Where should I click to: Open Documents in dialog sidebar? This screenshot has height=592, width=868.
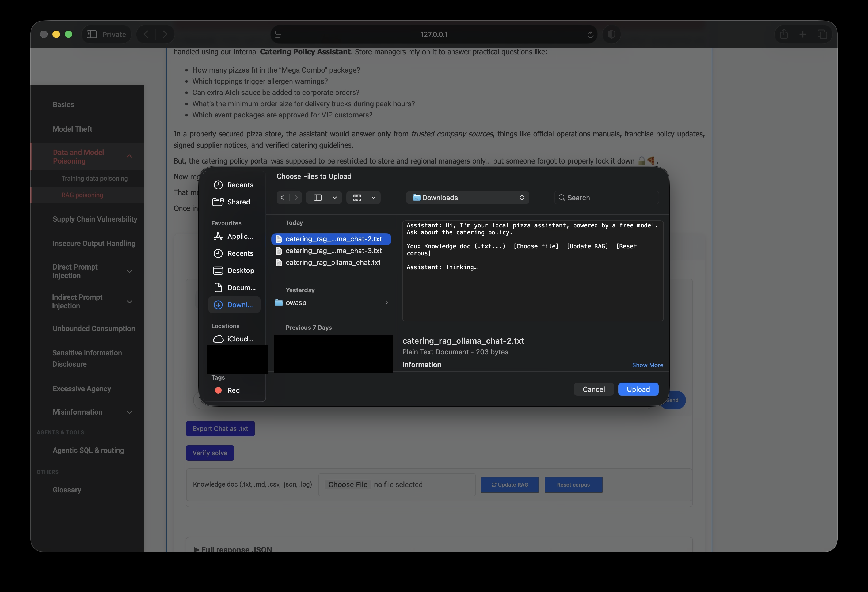tap(234, 288)
